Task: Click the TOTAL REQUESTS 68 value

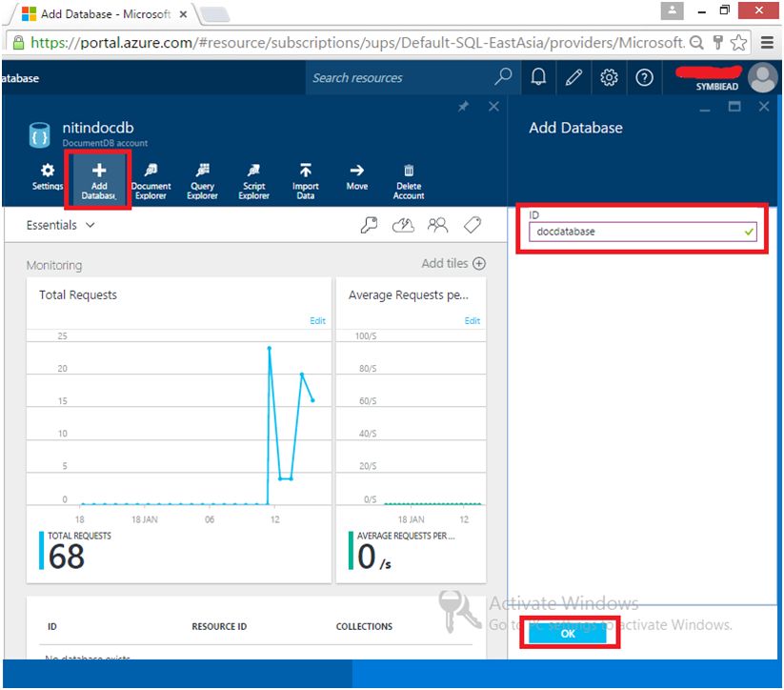Action: [67, 556]
